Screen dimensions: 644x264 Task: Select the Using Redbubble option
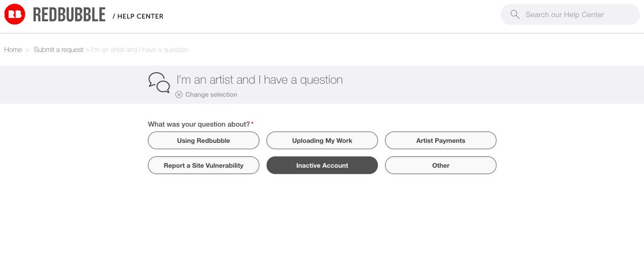[x=203, y=141]
